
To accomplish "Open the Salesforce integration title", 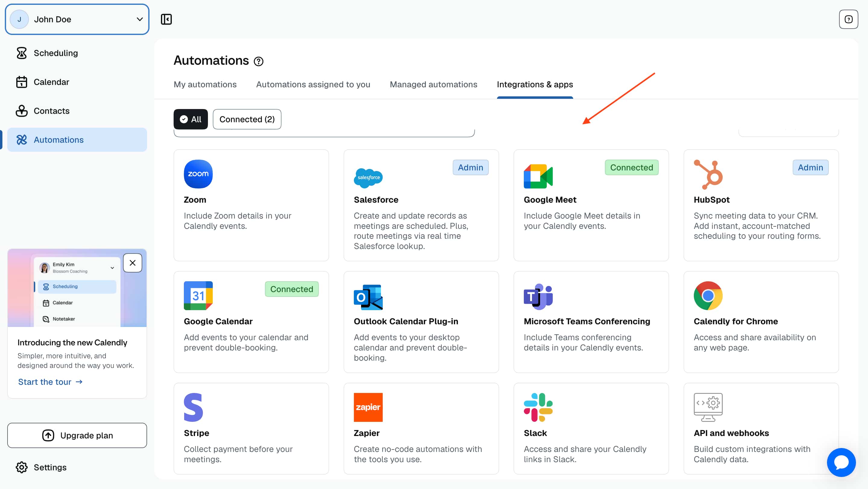I will pos(376,200).
